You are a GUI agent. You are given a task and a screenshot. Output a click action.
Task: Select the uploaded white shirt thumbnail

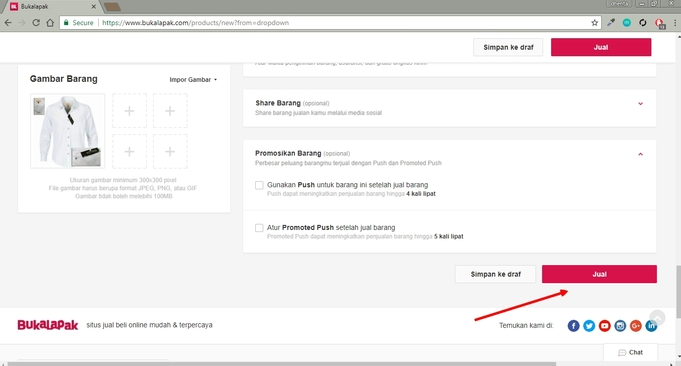[x=68, y=131]
